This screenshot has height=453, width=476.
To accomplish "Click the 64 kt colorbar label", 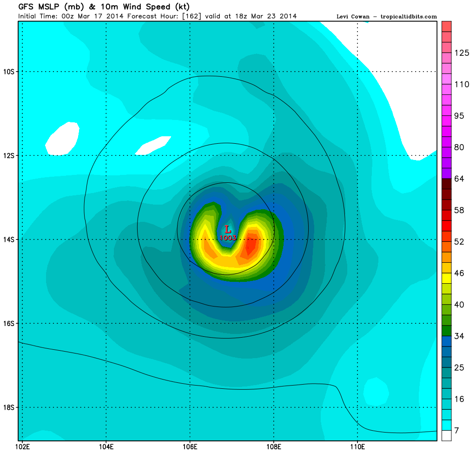I will coord(459,179).
